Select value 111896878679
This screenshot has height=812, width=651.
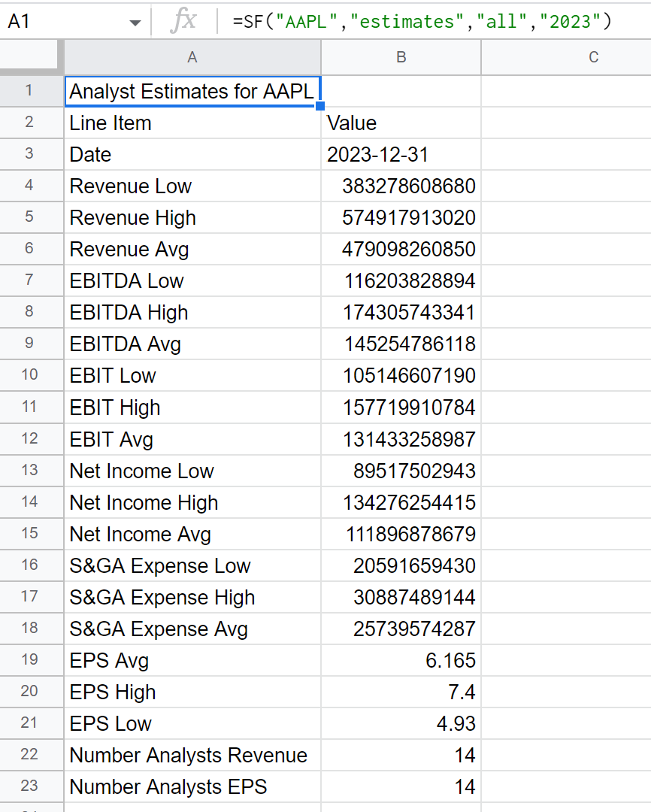coord(401,534)
